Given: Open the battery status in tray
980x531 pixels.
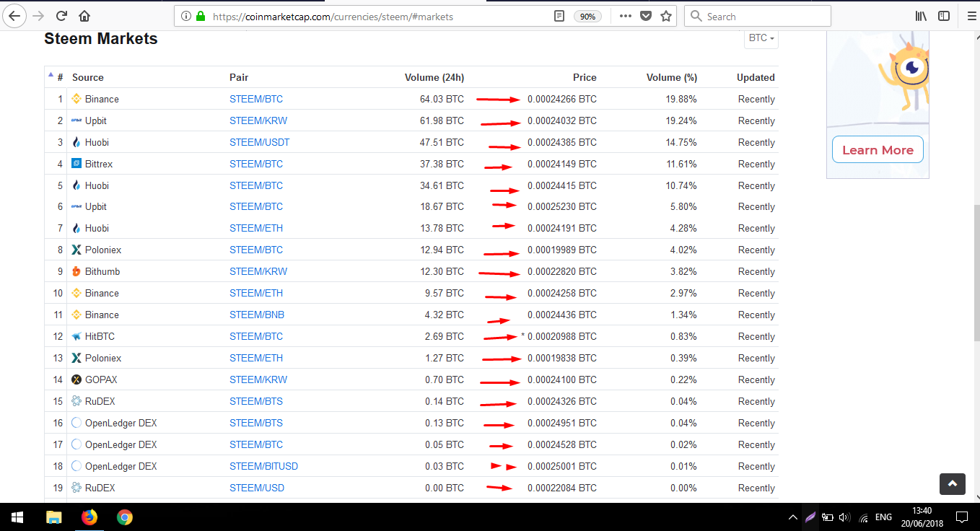Looking at the screenshot, I should [x=828, y=517].
